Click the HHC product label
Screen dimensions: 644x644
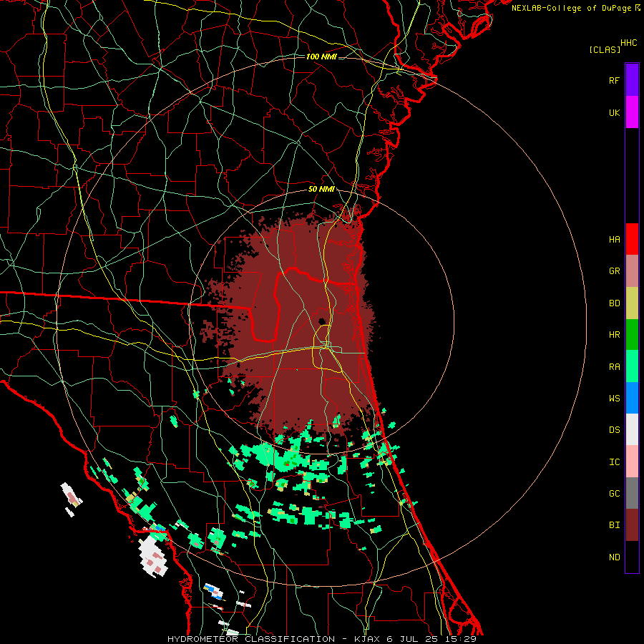628,43
